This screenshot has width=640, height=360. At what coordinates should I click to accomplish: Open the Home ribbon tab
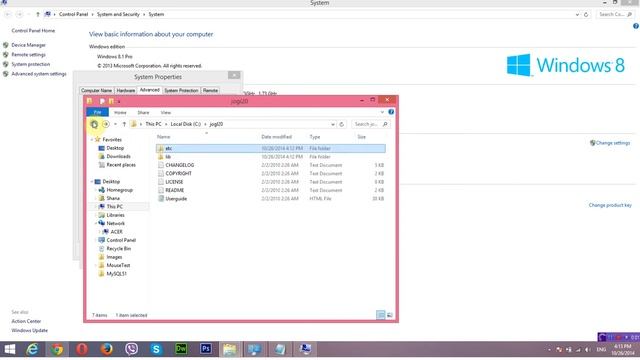point(120,112)
